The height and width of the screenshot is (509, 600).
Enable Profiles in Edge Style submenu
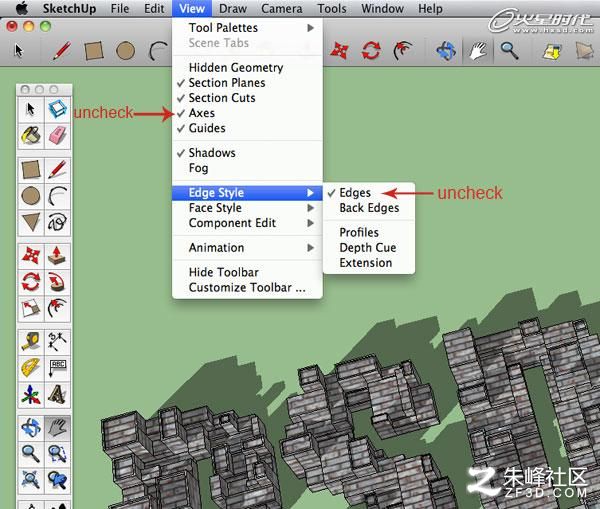(369, 232)
